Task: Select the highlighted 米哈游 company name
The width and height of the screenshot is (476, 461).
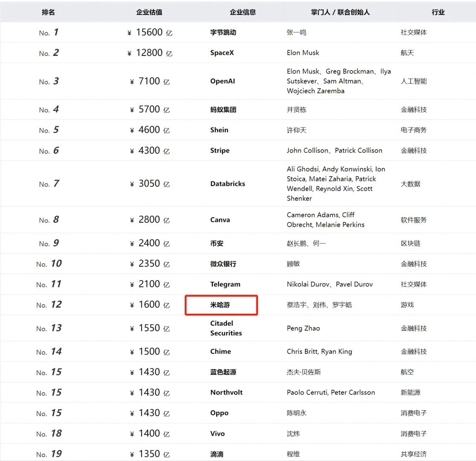Action: (x=220, y=305)
